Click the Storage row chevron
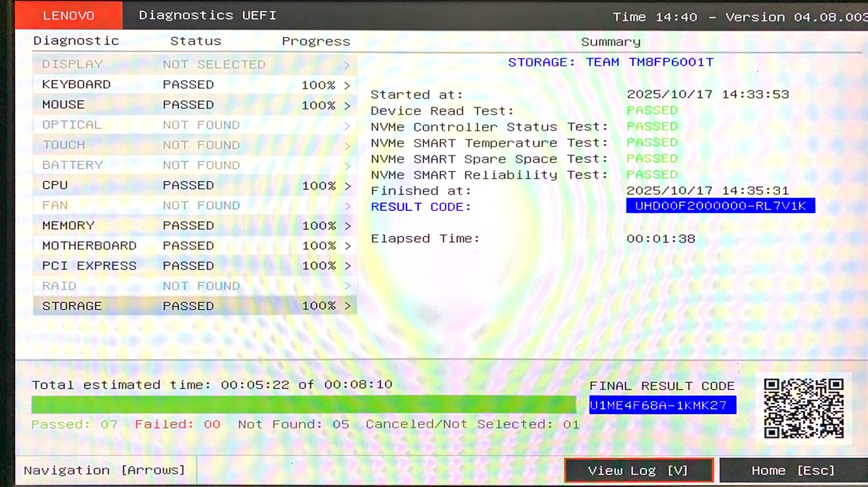868x487 pixels. [347, 306]
